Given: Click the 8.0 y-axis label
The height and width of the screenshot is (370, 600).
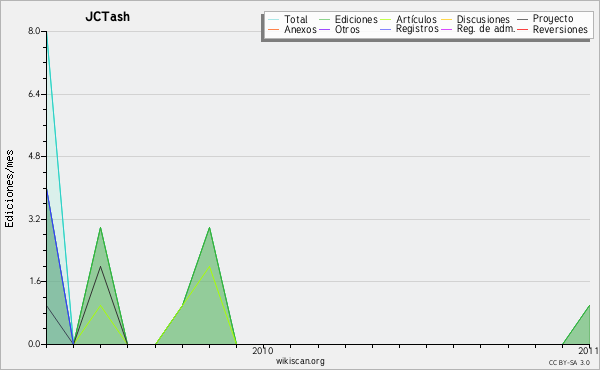Looking at the screenshot, I should tap(34, 31).
